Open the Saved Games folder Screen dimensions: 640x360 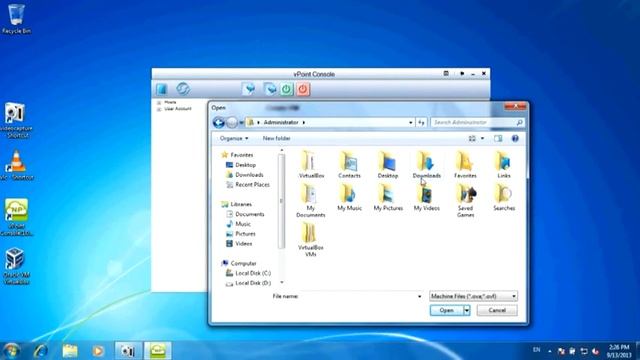coord(465,200)
